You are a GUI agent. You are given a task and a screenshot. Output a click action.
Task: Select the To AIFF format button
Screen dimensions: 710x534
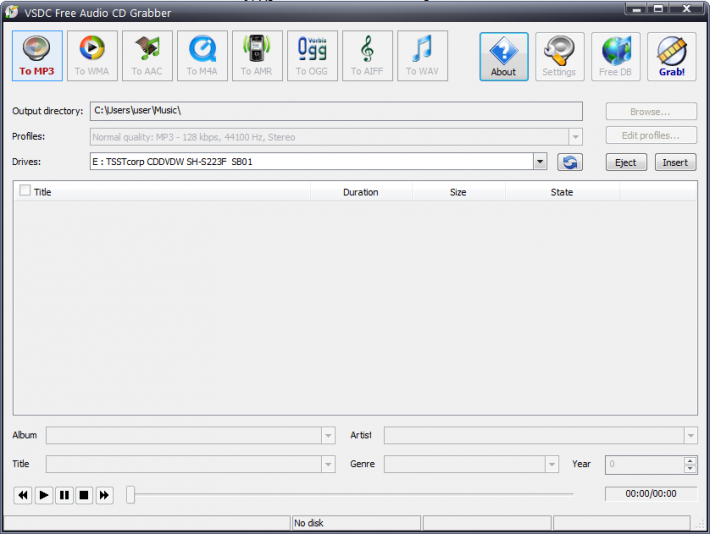click(367, 56)
